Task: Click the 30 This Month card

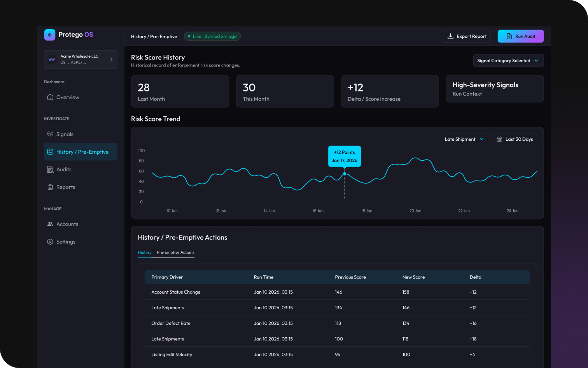Action: point(285,91)
